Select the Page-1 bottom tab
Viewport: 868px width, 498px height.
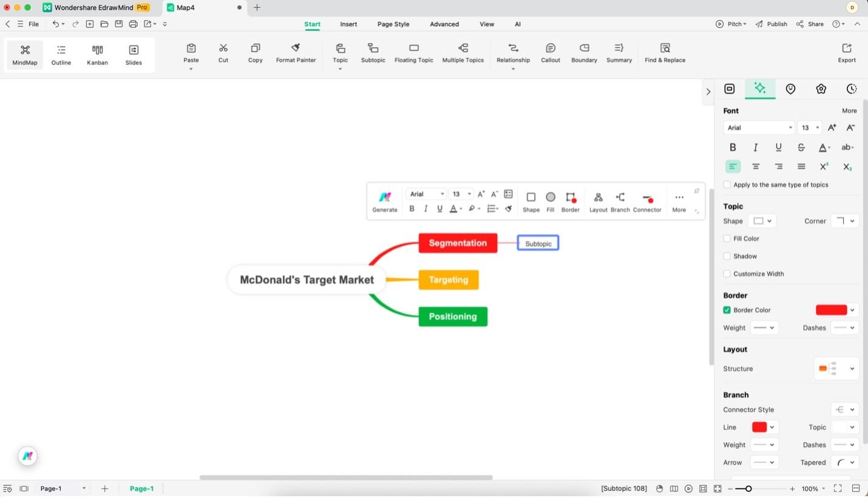[x=141, y=488]
